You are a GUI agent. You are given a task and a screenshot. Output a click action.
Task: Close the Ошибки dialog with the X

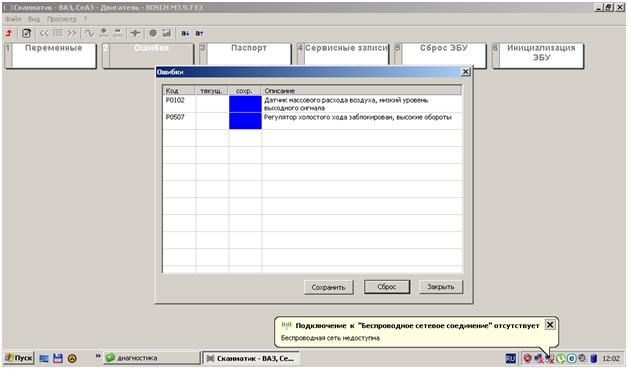pyautogui.click(x=465, y=72)
